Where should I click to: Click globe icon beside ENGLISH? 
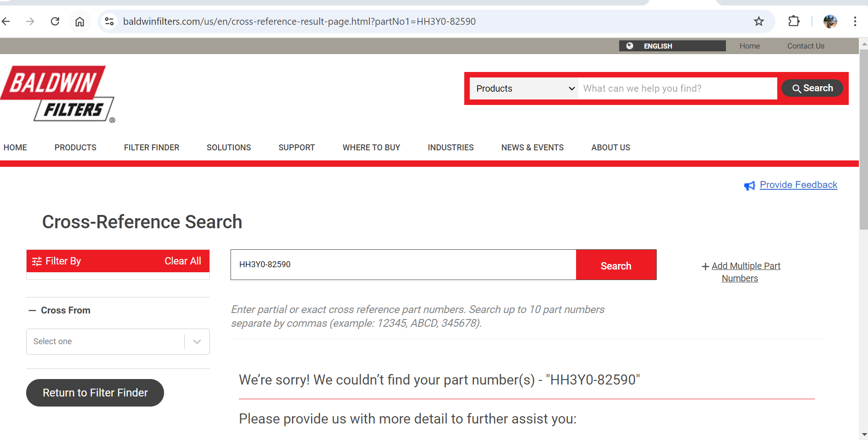point(630,46)
